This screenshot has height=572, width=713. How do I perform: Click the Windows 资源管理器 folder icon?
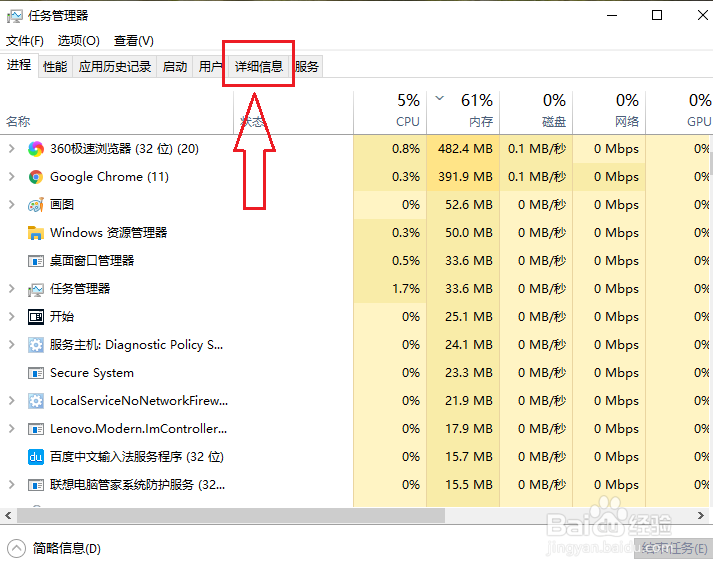36,233
